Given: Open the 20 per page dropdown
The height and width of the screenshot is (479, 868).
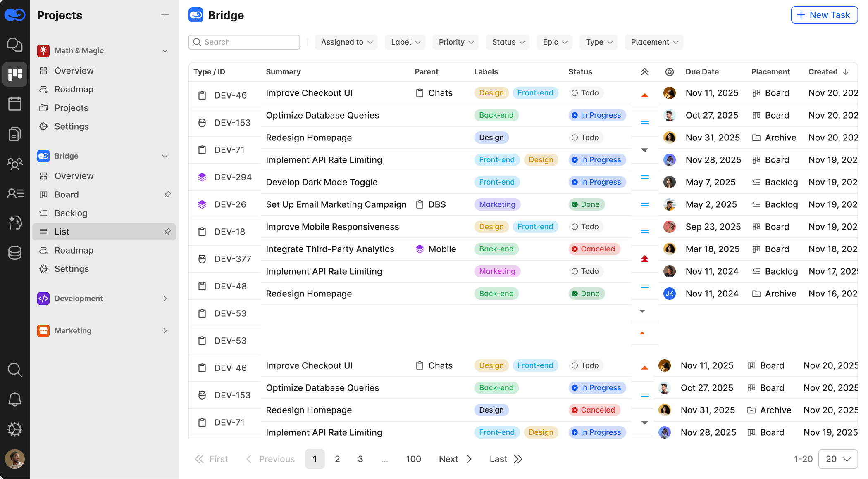Looking at the screenshot, I should click(838, 459).
